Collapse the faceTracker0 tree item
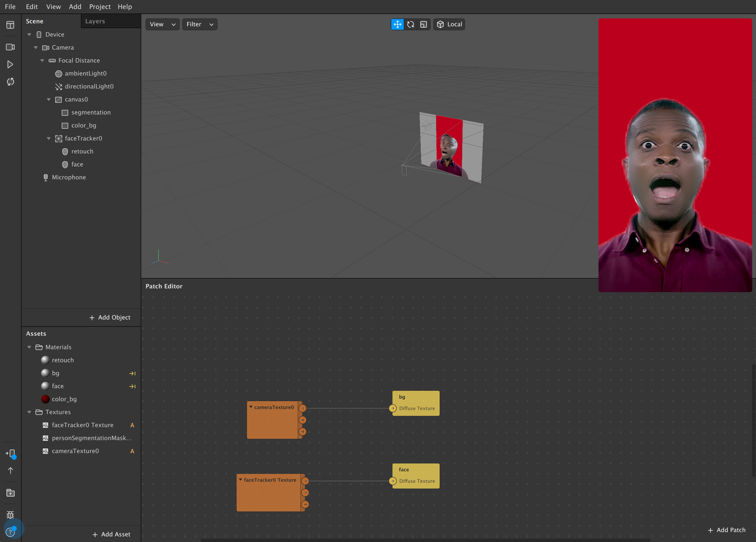This screenshot has width=756, height=542. [49, 138]
